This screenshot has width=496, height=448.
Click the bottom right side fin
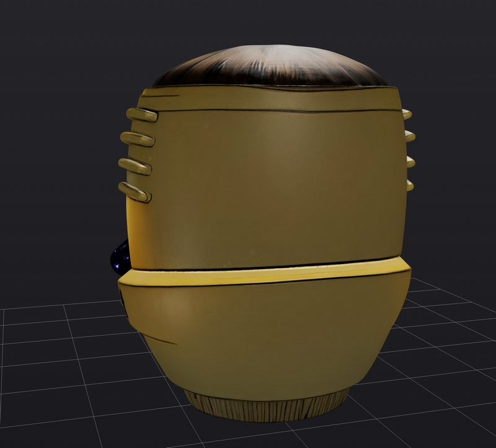pos(409,185)
